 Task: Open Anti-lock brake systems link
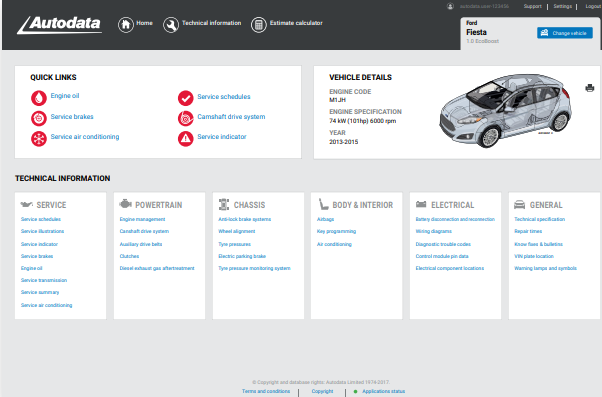point(245,219)
